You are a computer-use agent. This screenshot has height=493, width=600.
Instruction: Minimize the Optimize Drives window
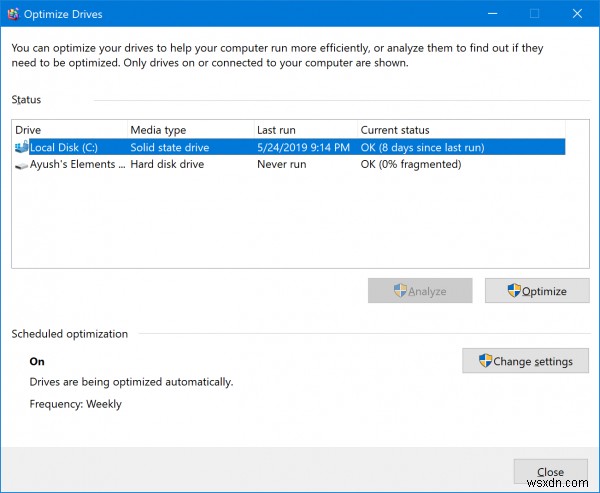(492, 14)
